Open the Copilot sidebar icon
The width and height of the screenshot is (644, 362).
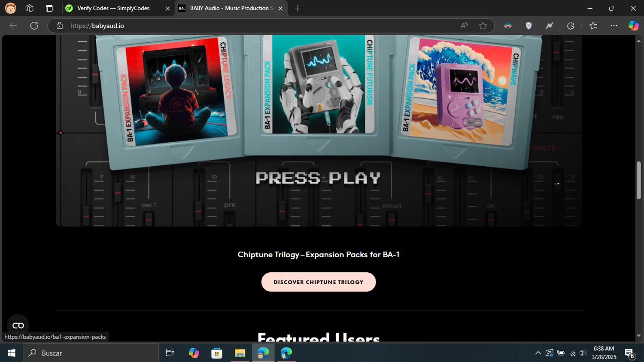coord(634,26)
